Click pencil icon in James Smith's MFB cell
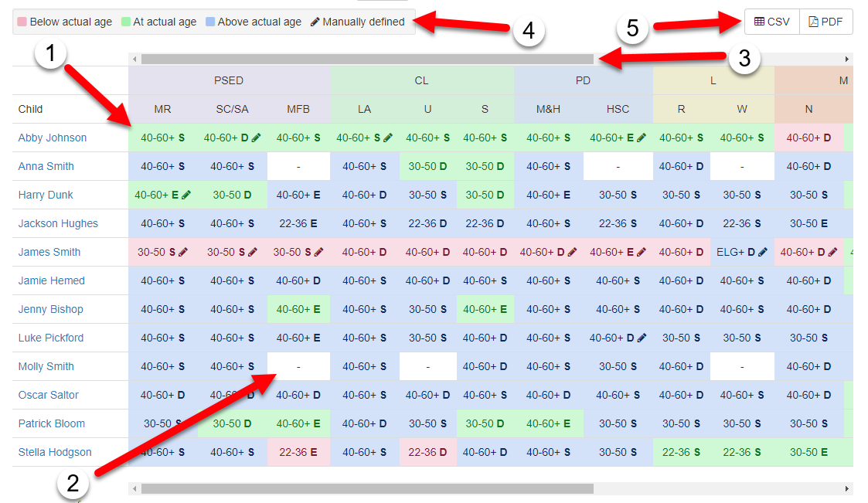 point(319,252)
